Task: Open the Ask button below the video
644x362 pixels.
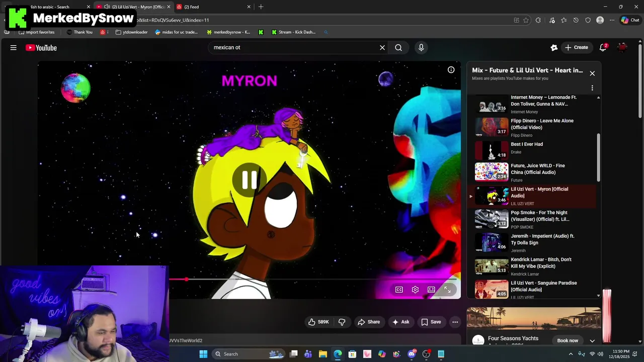Action: [401, 322]
